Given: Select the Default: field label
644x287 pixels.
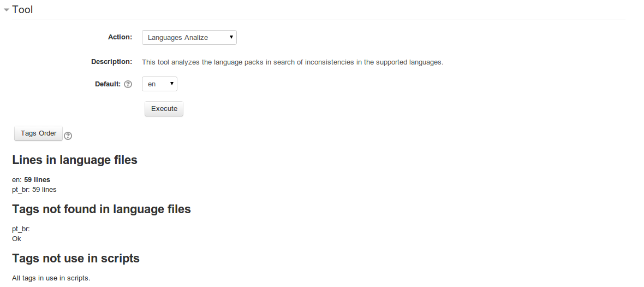Looking at the screenshot, I should click(108, 84).
